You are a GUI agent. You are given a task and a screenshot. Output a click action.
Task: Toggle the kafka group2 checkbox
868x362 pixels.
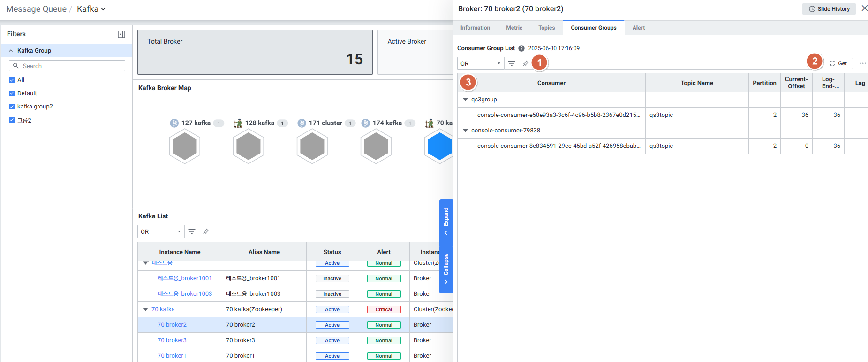coord(12,107)
